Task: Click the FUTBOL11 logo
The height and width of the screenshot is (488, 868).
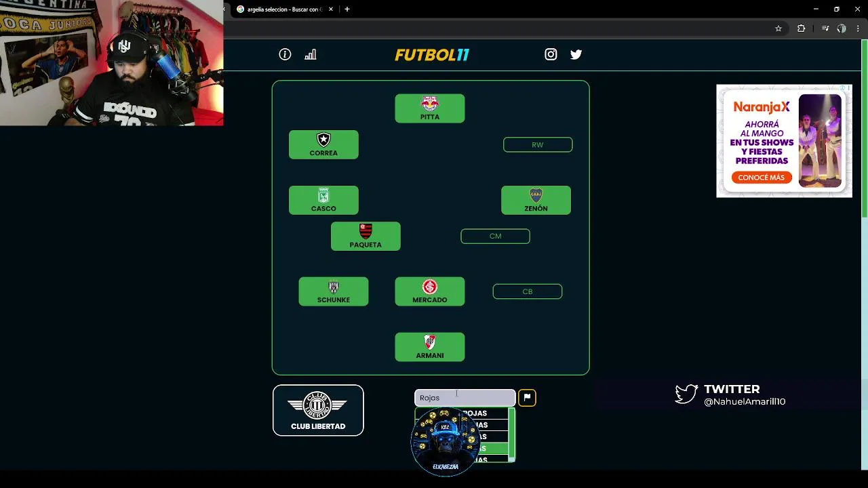Action: click(x=432, y=55)
